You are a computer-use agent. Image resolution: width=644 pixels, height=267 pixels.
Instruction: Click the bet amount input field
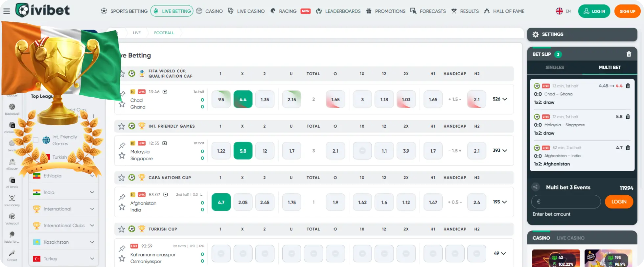point(566,202)
